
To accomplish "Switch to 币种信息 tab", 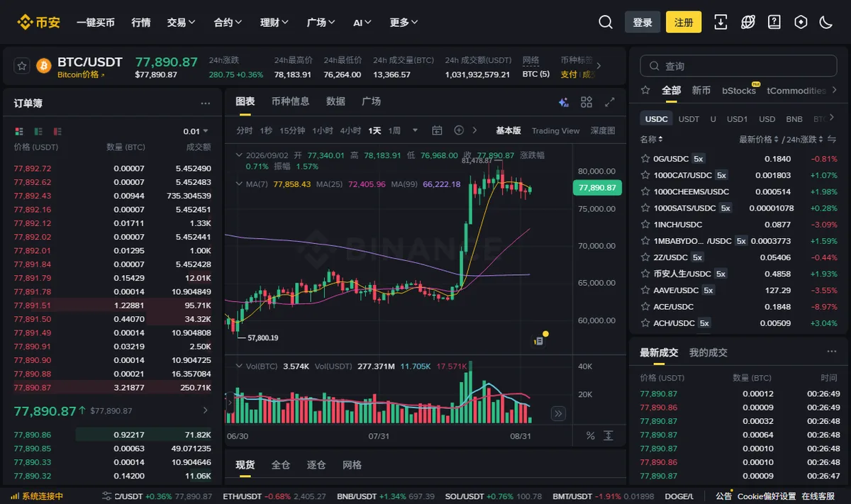I will tap(290, 101).
